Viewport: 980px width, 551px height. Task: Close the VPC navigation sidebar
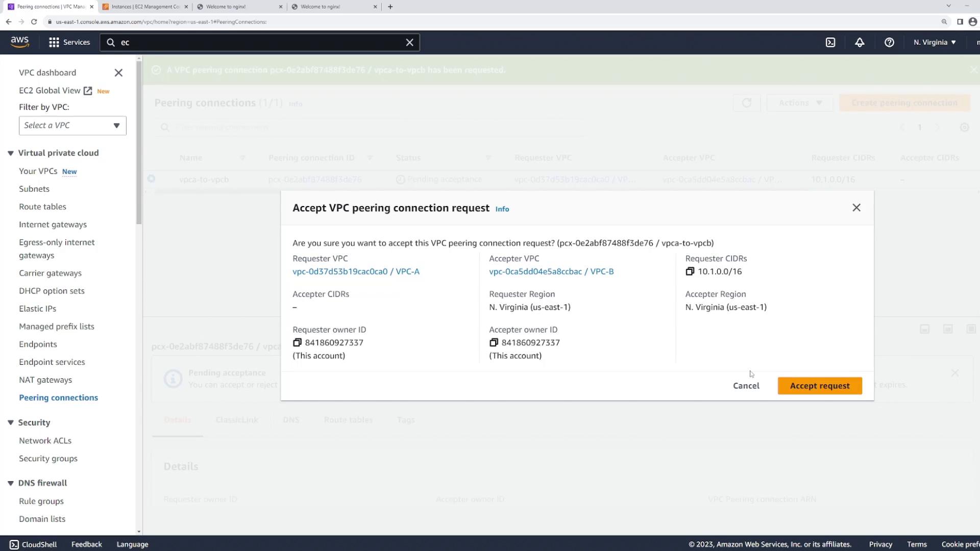tap(118, 73)
